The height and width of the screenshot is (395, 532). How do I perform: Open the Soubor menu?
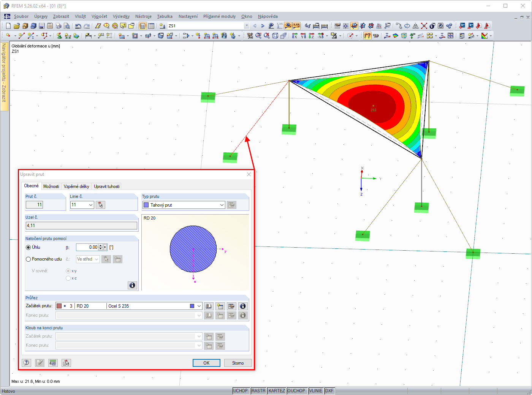pyautogui.click(x=21, y=16)
